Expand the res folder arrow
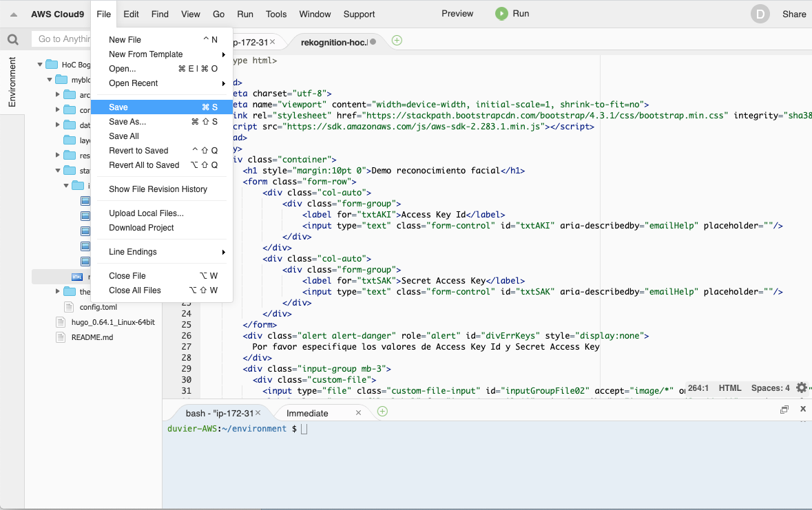The width and height of the screenshot is (812, 510). (57, 155)
